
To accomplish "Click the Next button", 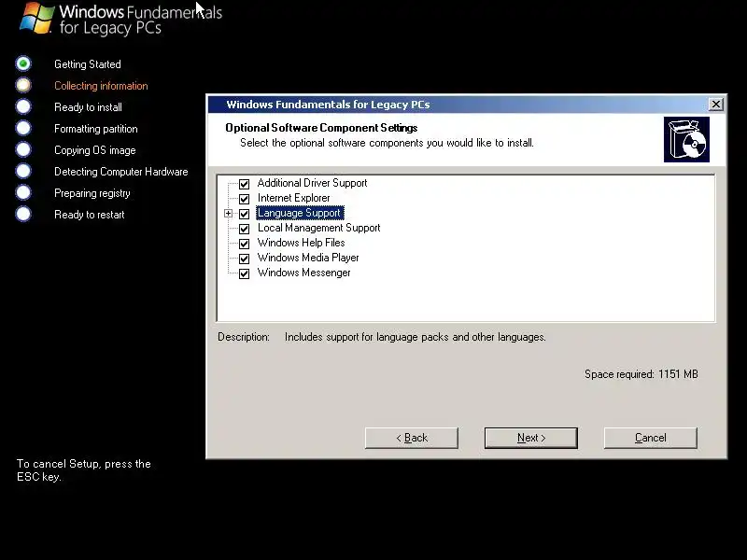I will coord(530,438).
